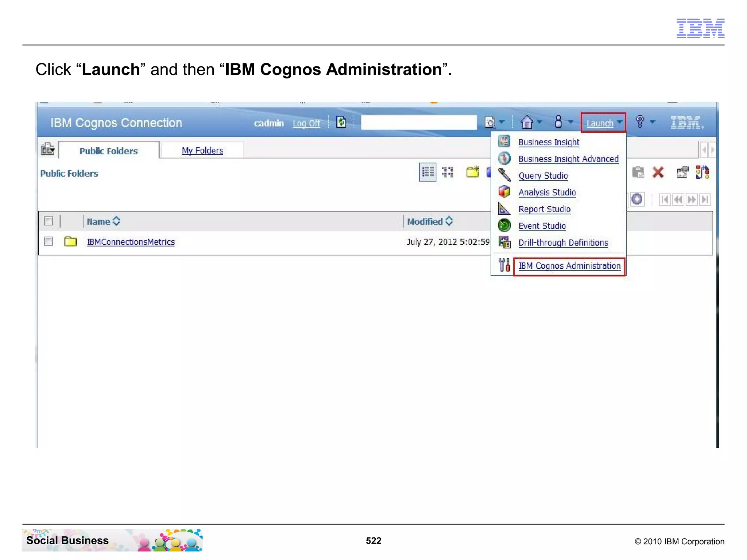Click the cadmin username text

click(x=269, y=123)
